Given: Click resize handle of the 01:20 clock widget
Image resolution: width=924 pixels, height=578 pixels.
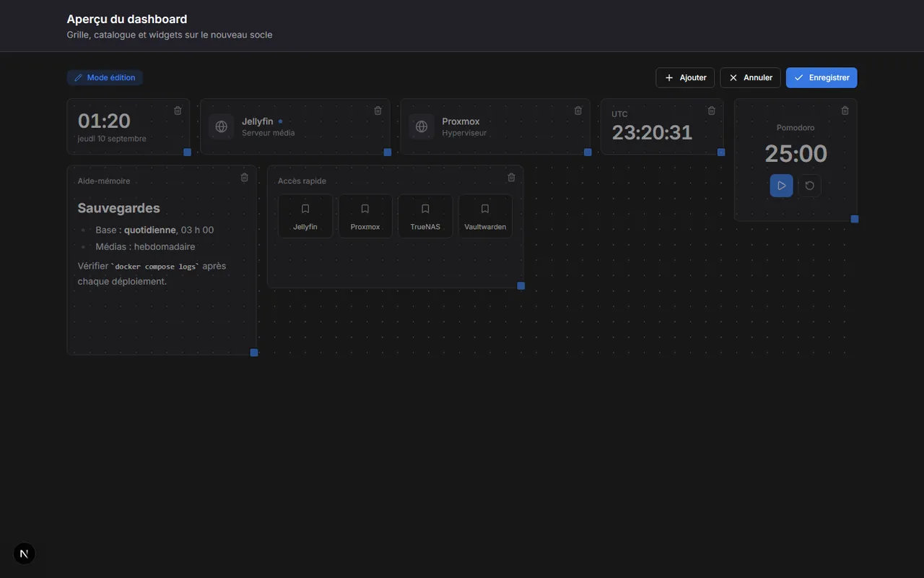Looking at the screenshot, I should click(187, 152).
